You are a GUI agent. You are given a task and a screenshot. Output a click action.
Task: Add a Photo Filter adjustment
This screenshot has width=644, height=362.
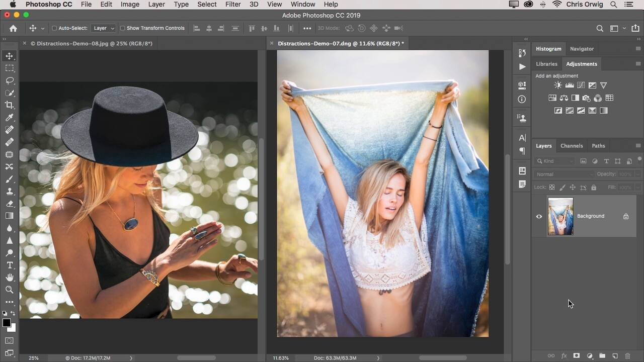[x=587, y=98]
